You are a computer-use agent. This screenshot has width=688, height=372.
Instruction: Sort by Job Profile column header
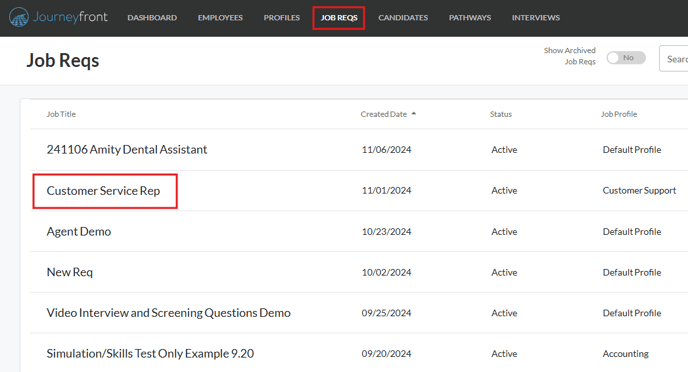point(619,114)
